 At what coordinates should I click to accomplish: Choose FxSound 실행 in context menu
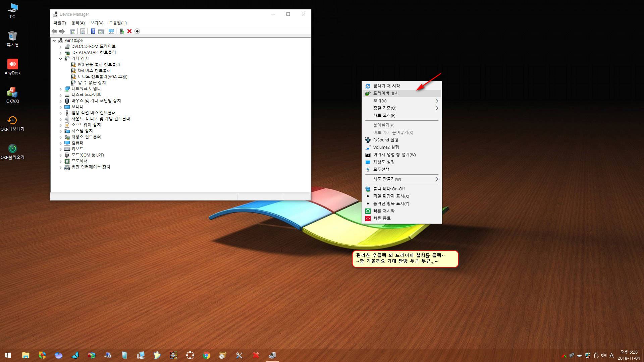(401, 140)
